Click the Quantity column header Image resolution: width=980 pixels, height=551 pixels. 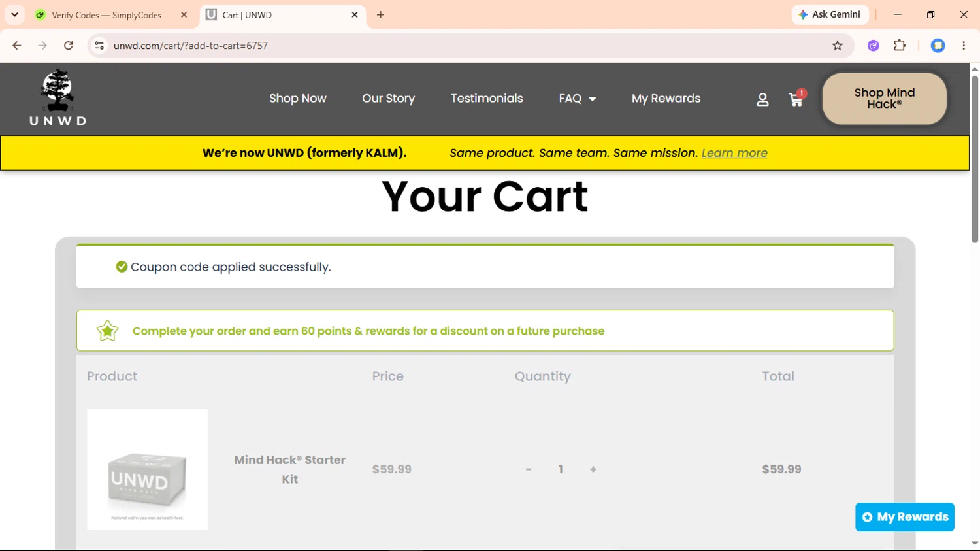[542, 376]
